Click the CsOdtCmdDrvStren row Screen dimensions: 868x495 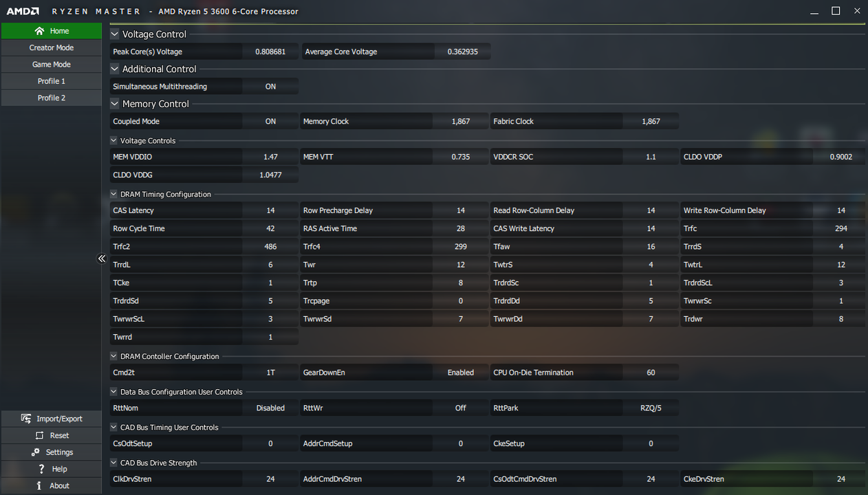(585, 479)
